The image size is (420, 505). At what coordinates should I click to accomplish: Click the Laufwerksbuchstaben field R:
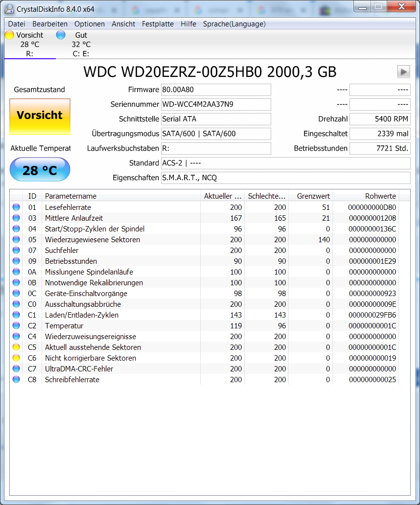(x=216, y=148)
